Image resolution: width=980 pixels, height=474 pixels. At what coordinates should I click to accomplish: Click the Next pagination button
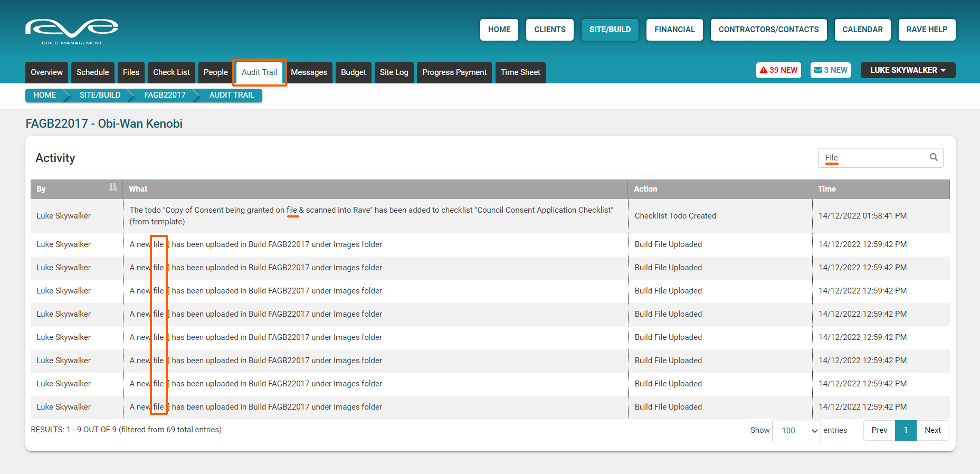[x=932, y=430]
